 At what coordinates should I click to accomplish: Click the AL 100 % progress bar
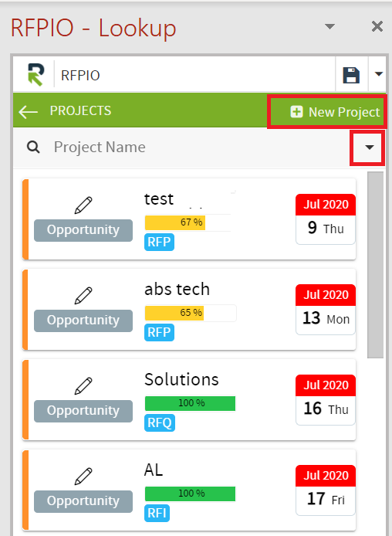190,494
